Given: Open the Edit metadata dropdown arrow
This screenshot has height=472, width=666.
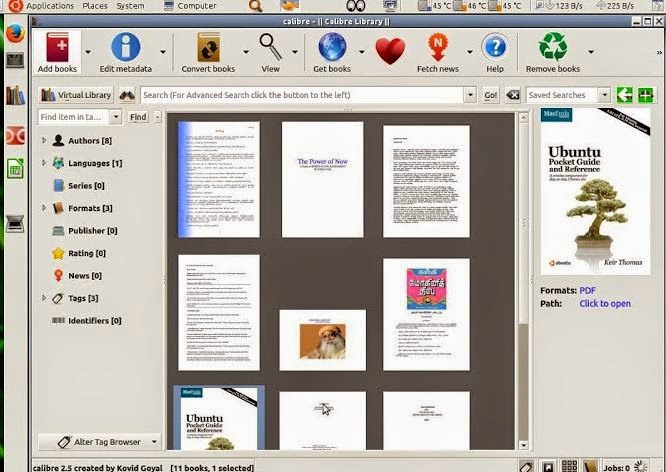Looking at the screenshot, I should 163,52.
